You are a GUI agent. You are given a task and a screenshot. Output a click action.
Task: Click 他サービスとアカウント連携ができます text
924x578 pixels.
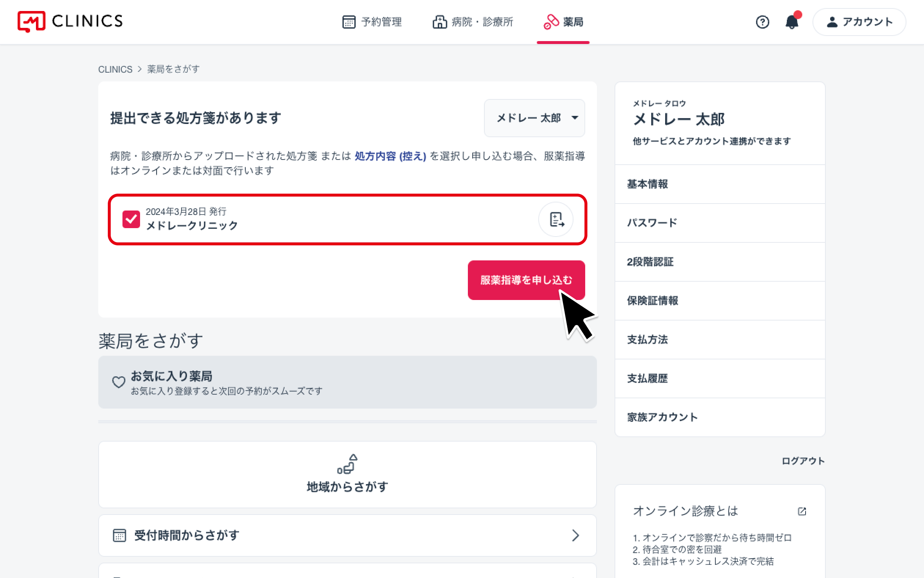click(712, 141)
